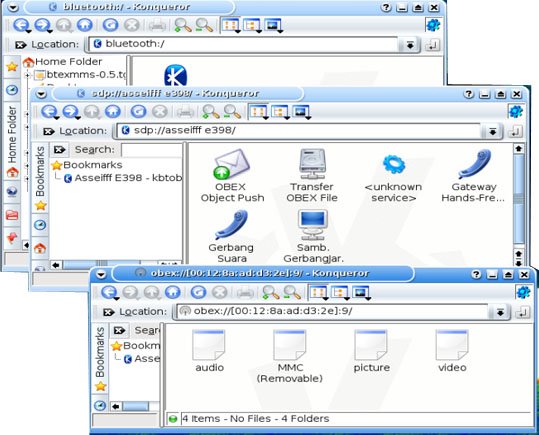The height and width of the screenshot is (435, 539).
Task: Open the picture folder
Action: (371, 351)
